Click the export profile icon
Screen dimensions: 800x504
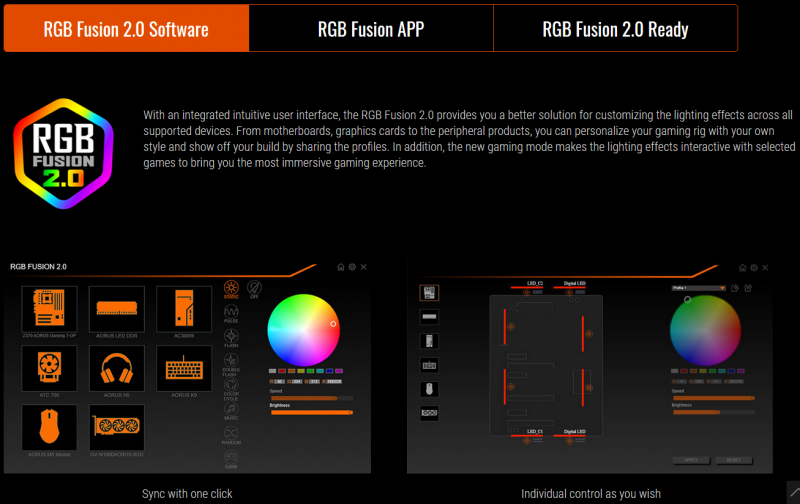(748, 288)
